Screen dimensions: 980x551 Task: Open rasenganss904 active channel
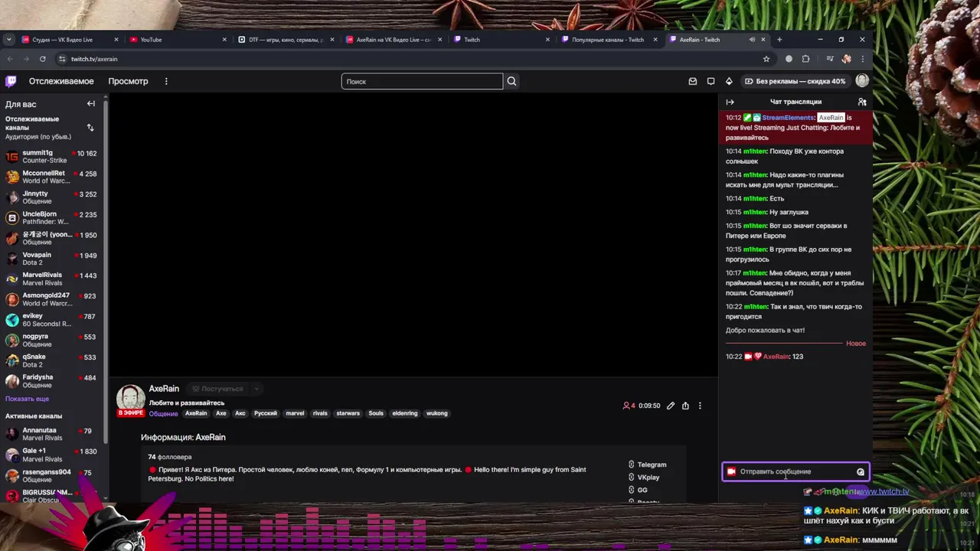51,476
